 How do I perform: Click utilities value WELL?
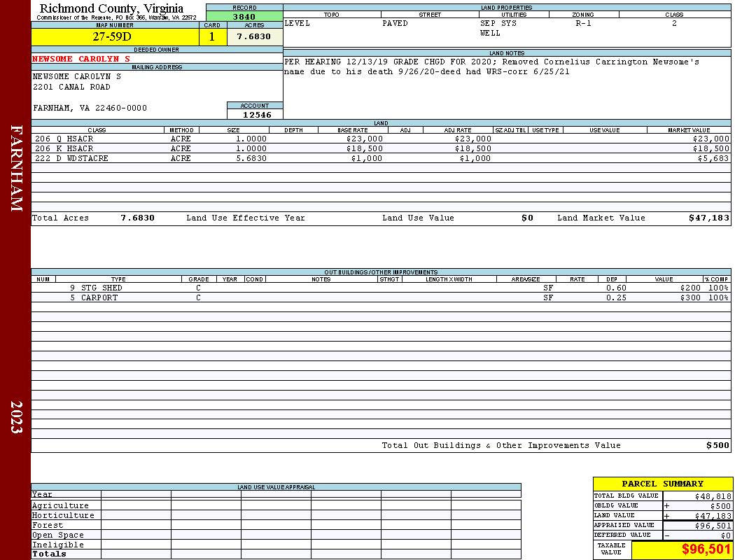point(490,34)
